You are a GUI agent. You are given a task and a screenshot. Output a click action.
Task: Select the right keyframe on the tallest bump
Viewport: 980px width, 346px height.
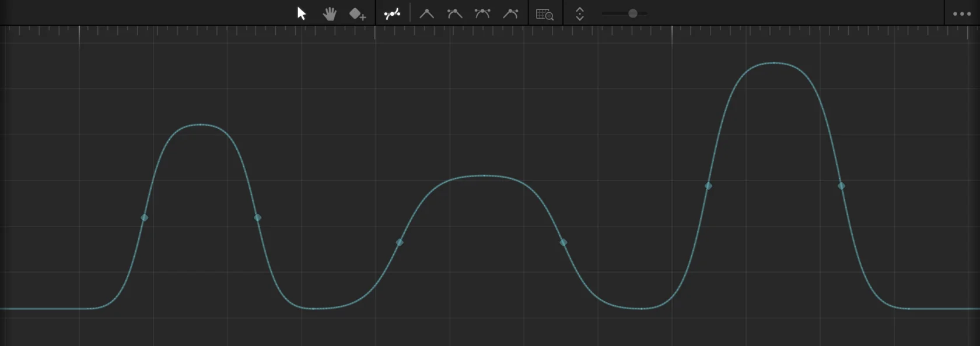[x=841, y=186]
